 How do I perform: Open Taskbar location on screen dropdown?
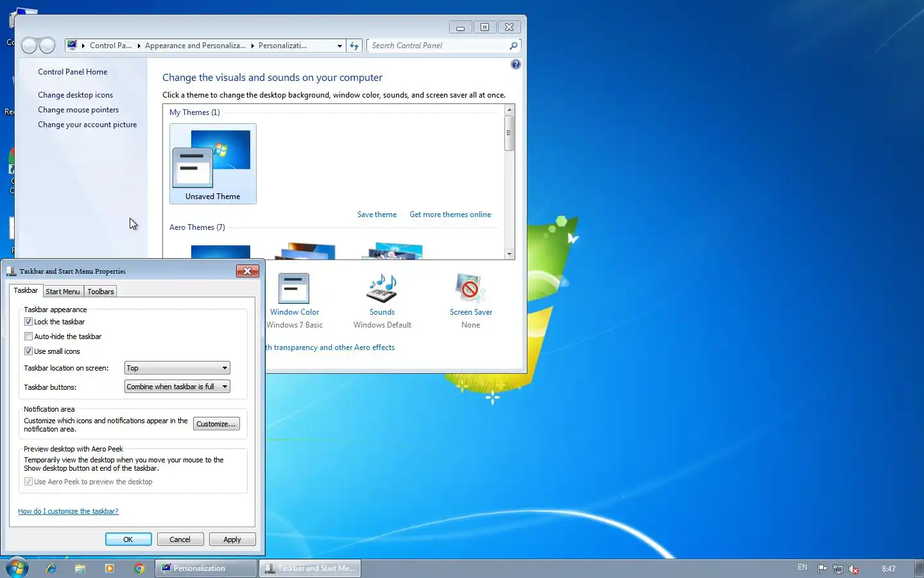pyautogui.click(x=177, y=368)
